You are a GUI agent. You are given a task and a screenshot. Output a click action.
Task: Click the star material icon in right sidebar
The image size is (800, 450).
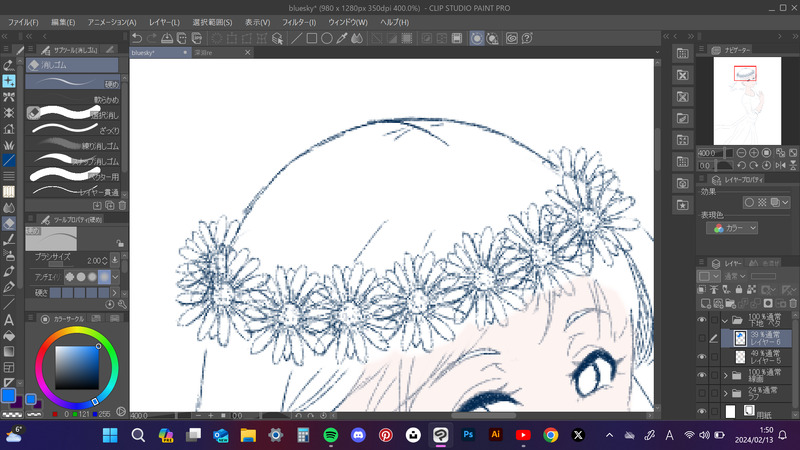click(683, 205)
